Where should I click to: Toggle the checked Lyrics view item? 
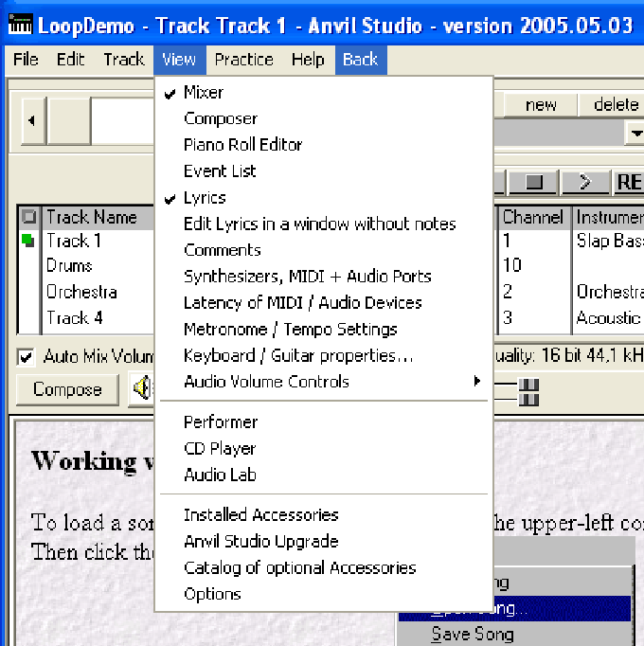click(x=324, y=198)
